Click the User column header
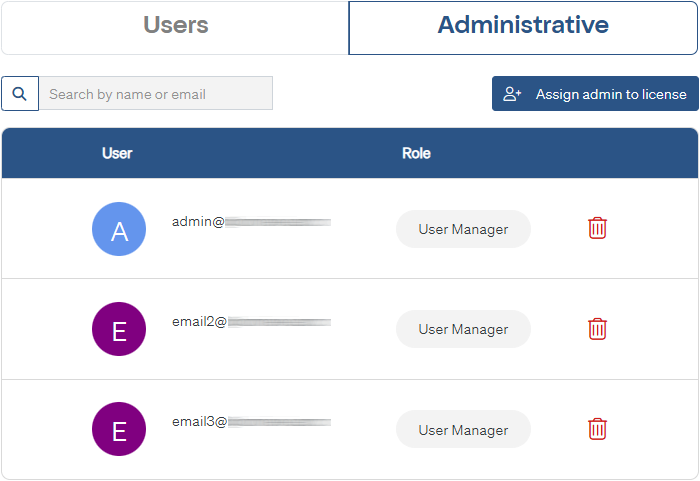The height and width of the screenshot is (481, 700). pos(117,153)
